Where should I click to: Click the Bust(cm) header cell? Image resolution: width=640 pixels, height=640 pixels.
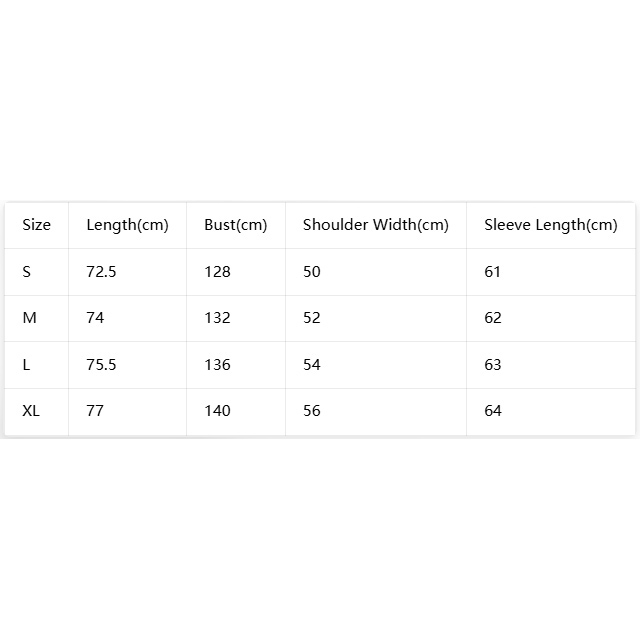click(236, 225)
